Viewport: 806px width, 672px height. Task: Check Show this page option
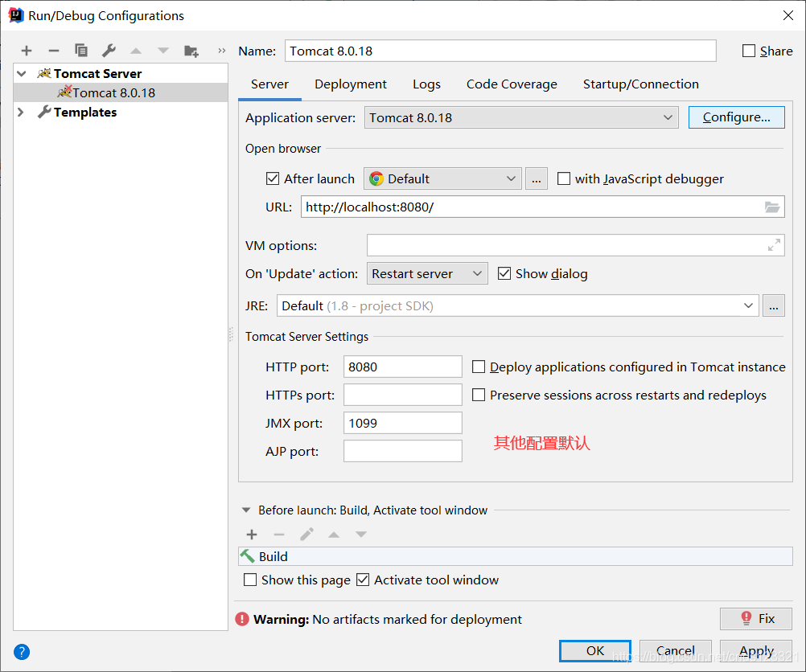(250, 580)
